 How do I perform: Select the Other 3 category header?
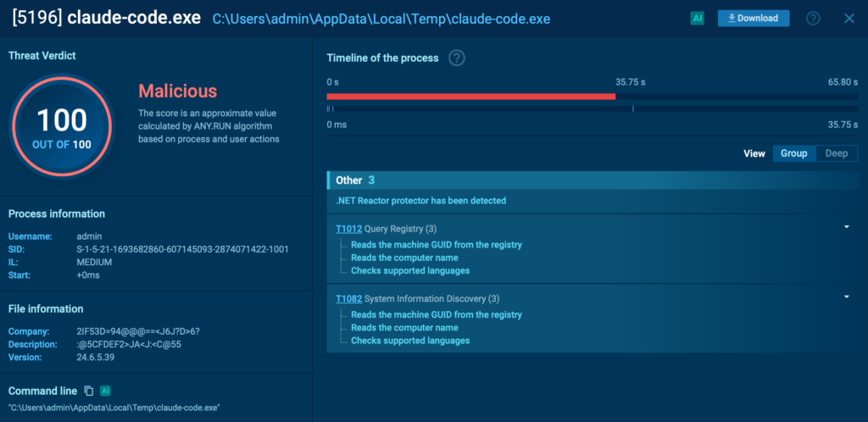[x=593, y=180]
